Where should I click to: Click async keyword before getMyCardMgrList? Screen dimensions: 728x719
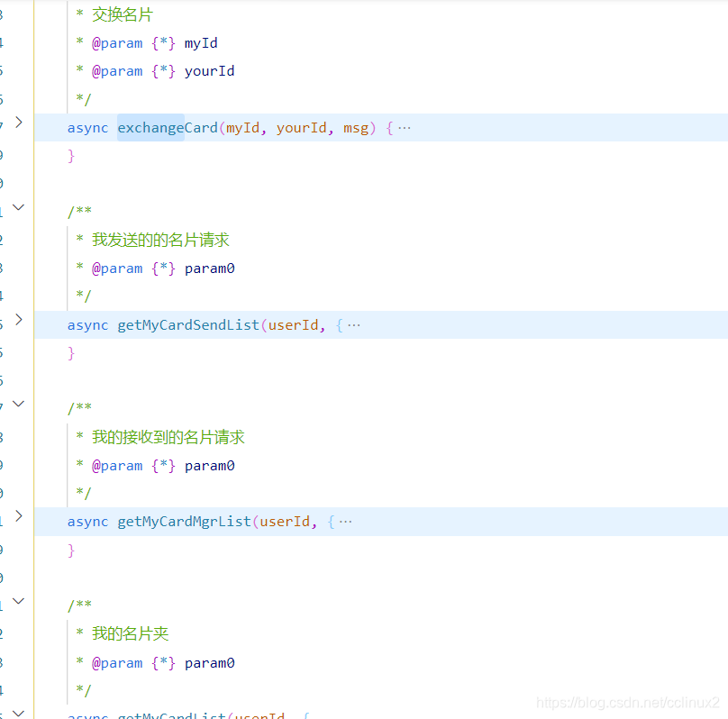(x=87, y=523)
